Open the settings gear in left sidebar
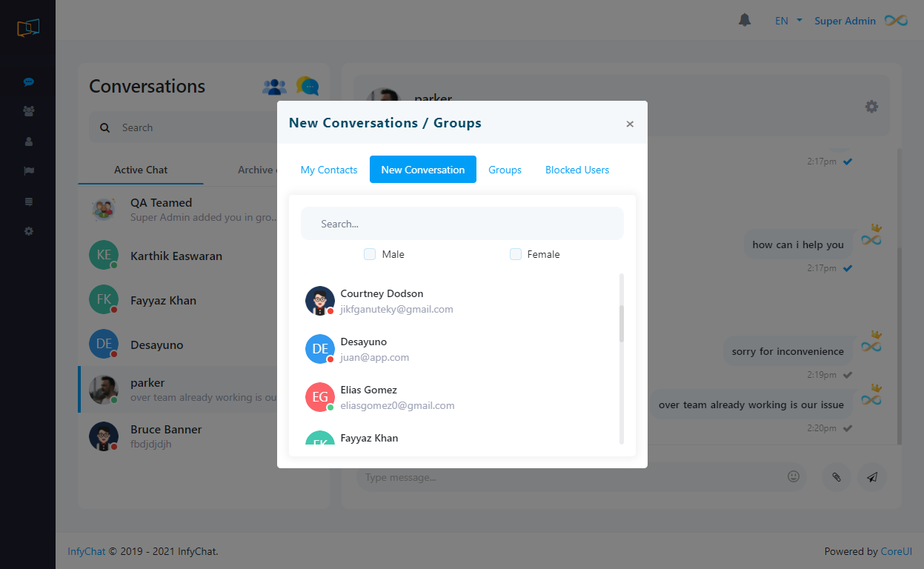Viewport: 924px width, 569px height. (x=29, y=231)
